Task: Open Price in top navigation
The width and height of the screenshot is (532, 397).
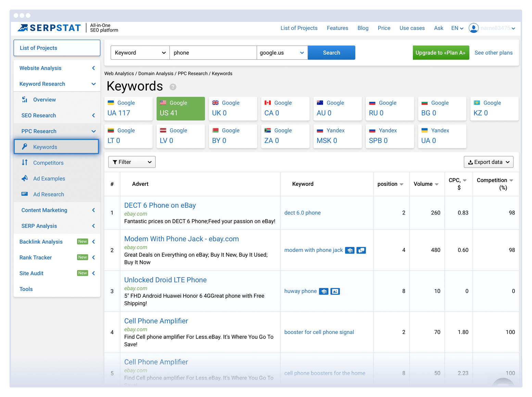Action: [384, 28]
